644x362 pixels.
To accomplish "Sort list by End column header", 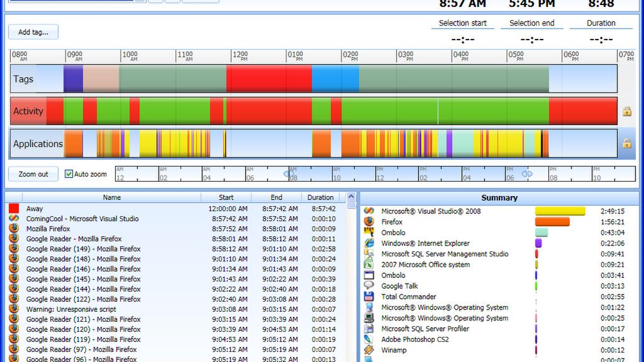I will pos(277,197).
